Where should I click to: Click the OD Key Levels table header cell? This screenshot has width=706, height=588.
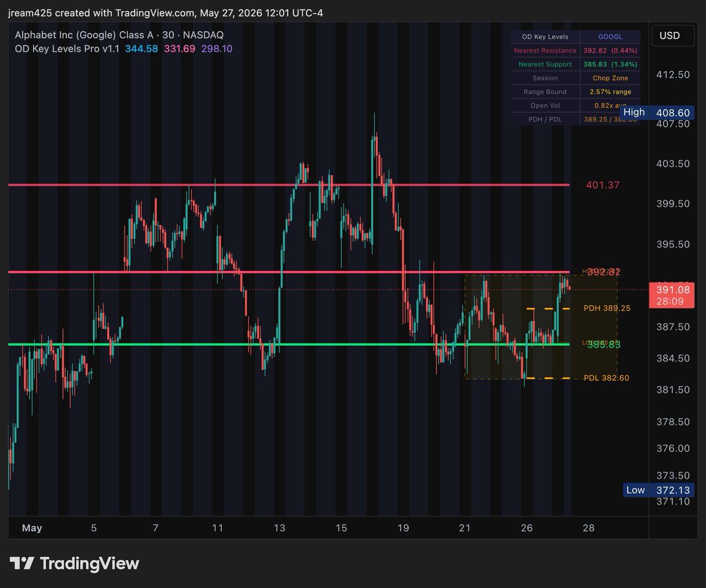point(545,37)
